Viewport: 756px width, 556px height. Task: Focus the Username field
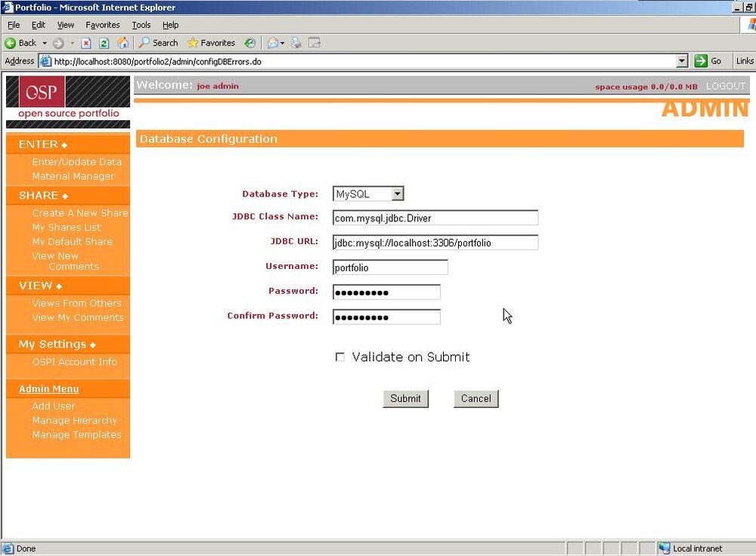point(390,267)
